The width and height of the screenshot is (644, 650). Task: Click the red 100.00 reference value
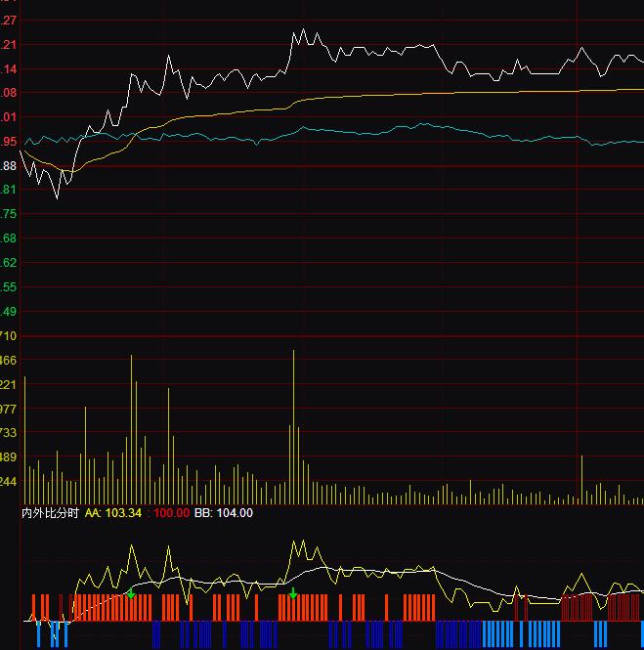click(171, 512)
